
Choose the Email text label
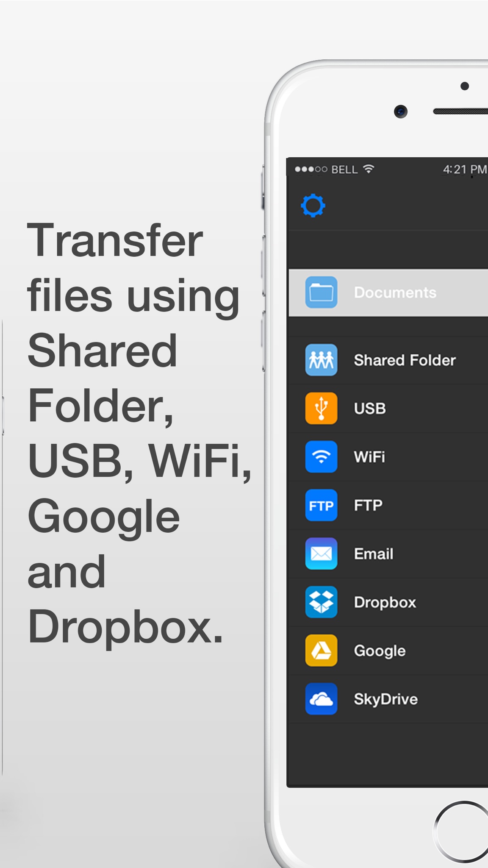tap(374, 554)
